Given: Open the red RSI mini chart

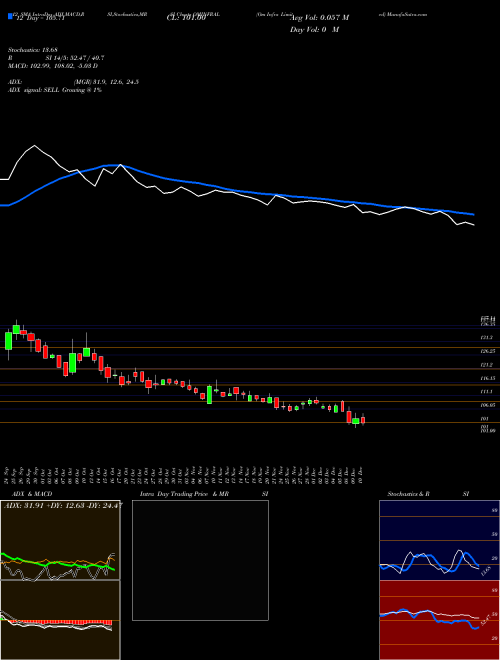Looking at the screenshot, I should click(x=439, y=620).
